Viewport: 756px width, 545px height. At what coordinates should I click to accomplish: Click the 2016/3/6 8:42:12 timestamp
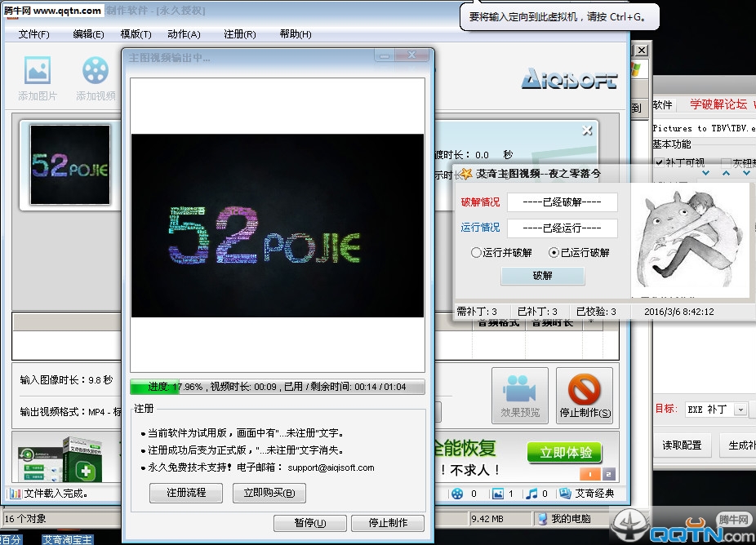point(679,312)
